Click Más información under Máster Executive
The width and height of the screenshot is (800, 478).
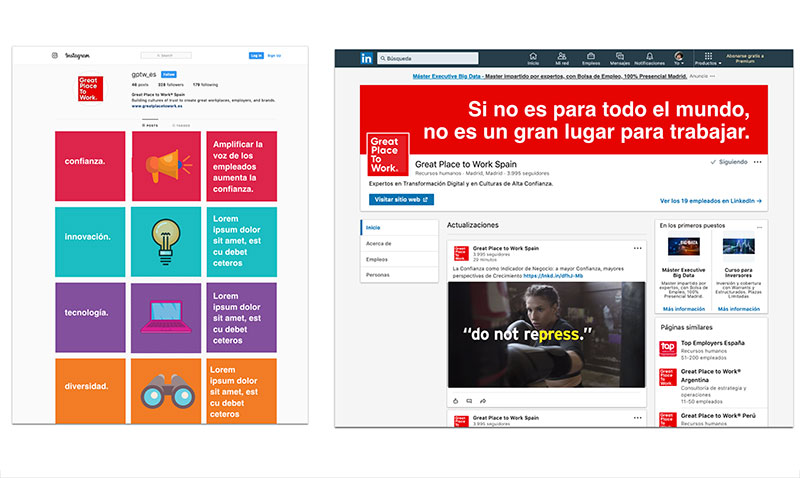(x=684, y=309)
